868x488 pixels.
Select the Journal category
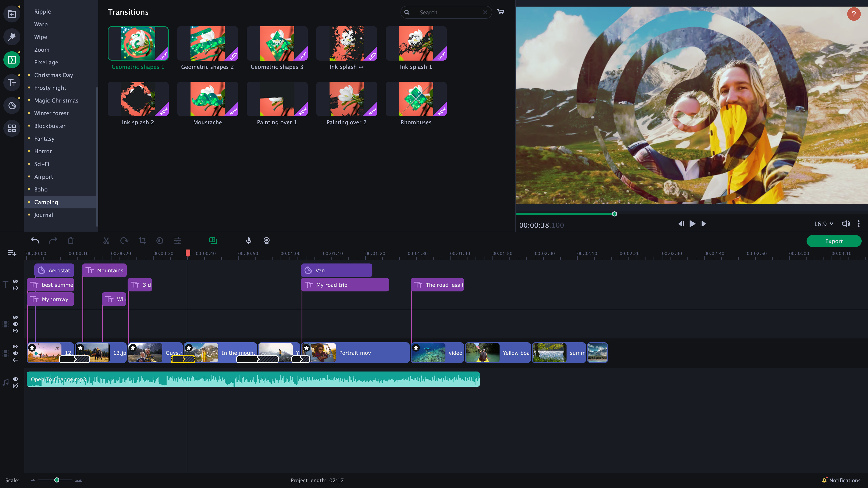[x=43, y=215]
